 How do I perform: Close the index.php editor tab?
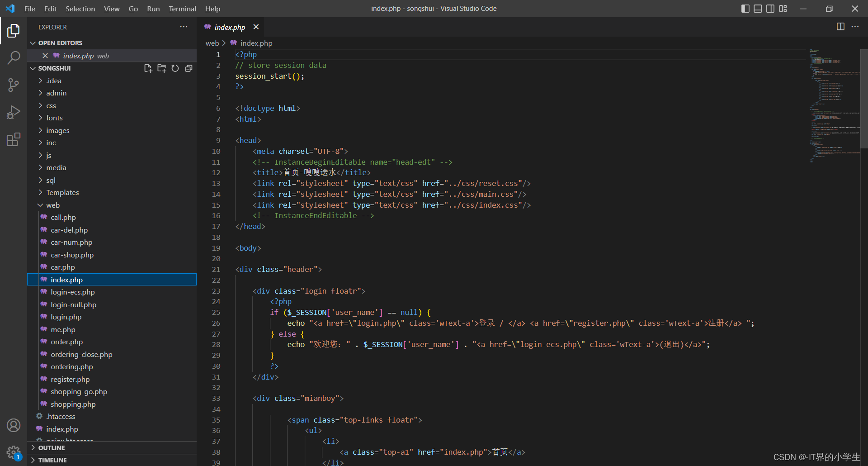[x=256, y=27]
